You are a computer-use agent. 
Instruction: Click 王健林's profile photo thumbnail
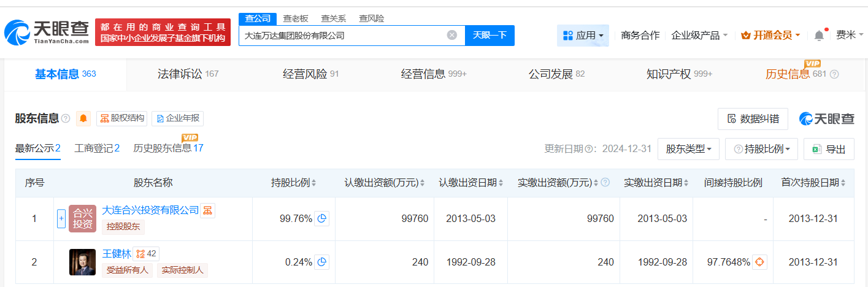82,262
